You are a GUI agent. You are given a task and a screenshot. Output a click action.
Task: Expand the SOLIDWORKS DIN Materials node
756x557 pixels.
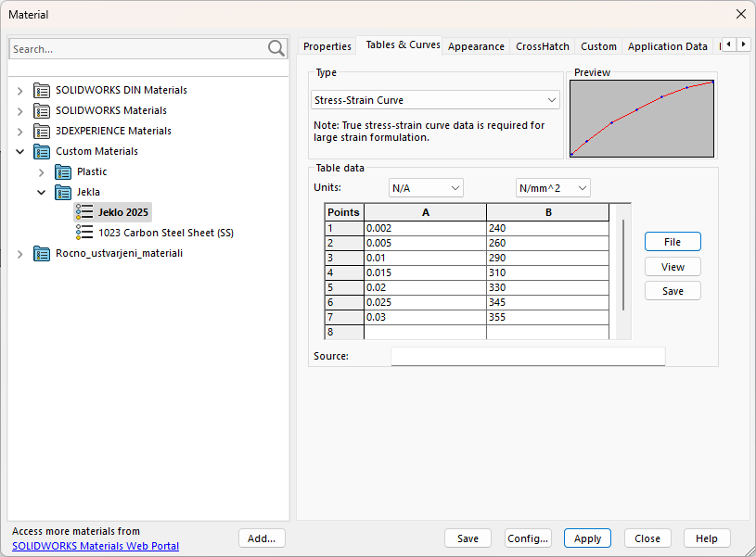(19, 91)
